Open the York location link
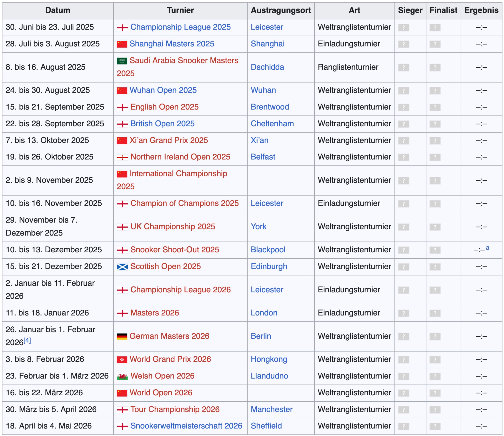504x436 pixels. pyautogui.click(x=259, y=227)
